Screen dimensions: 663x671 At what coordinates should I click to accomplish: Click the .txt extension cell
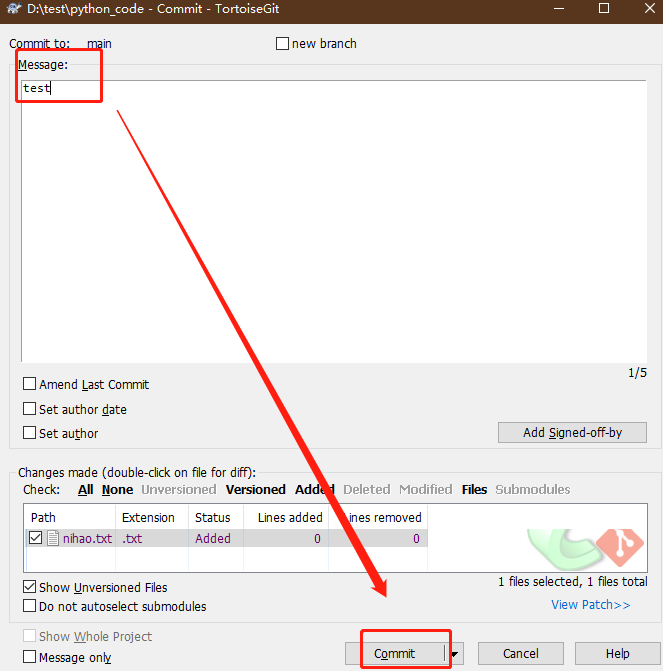(x=132, y=538)
